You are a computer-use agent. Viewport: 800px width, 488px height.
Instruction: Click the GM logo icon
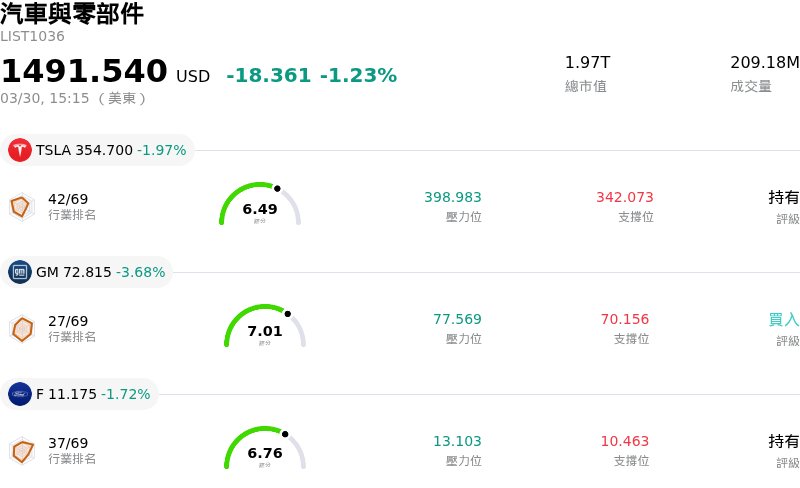coord(20,272)
